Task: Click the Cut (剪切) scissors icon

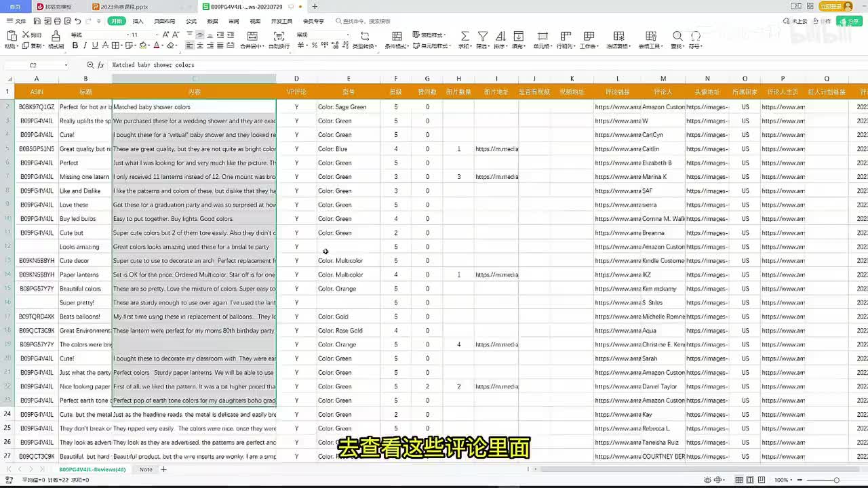Action: (26, 35)
